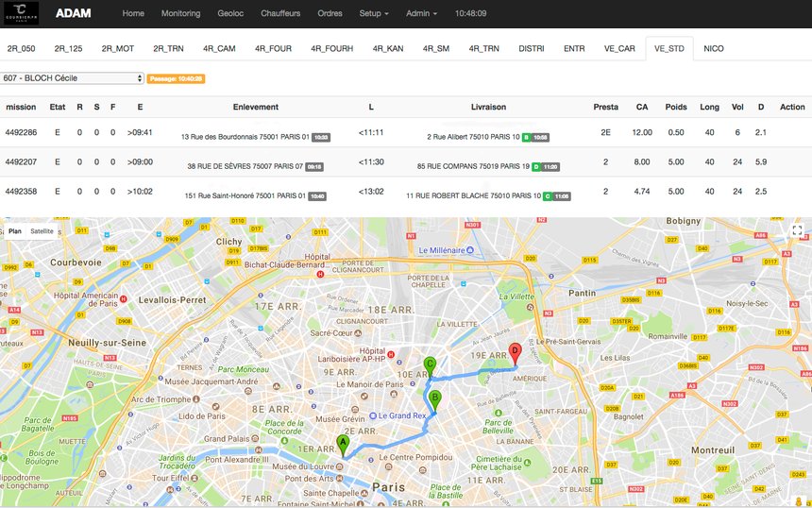
Task: Click delivery 2 Rue Alibert 75010 PARIS 10
Action: pos(473,137)
